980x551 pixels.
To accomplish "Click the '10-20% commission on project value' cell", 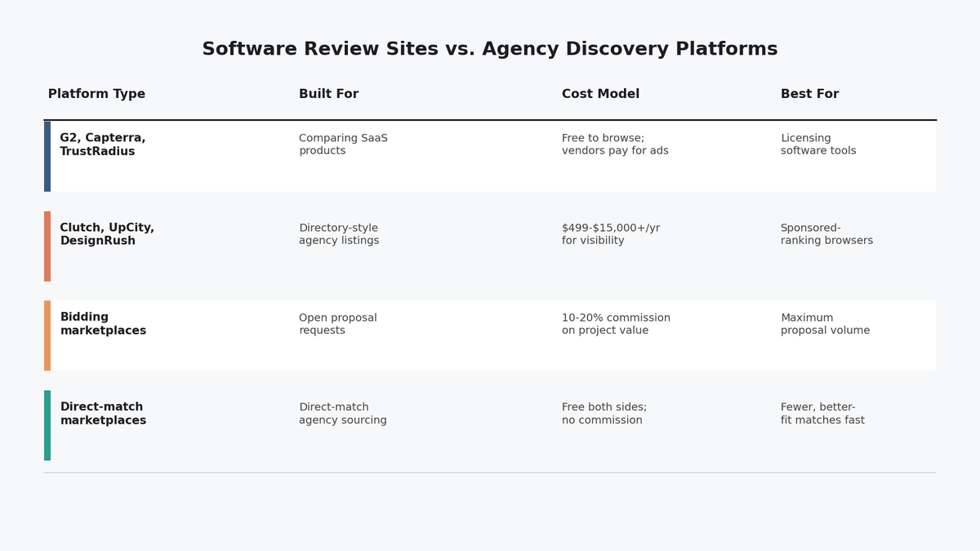I will click(x=616, y=324).
